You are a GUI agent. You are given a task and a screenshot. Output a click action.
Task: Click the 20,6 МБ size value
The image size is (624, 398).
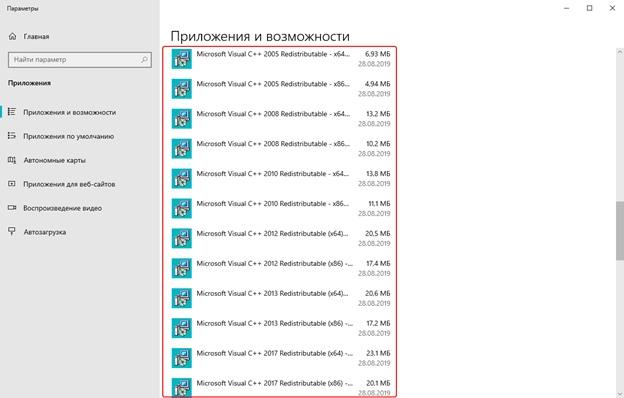[x=378, y=293]
